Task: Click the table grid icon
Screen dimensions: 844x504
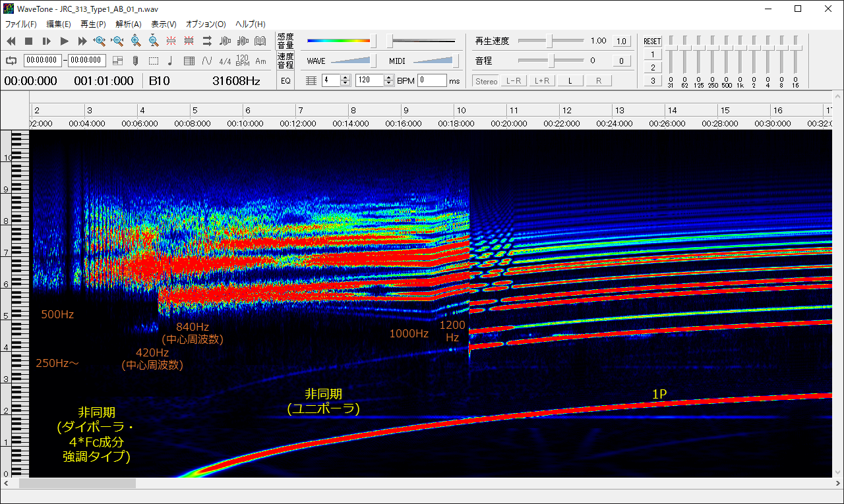Action: coord(189,61)
